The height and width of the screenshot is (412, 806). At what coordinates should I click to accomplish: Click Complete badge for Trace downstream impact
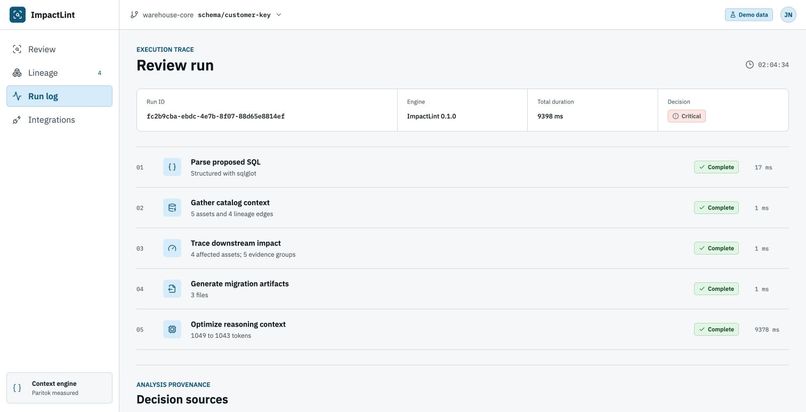pos(716,248)
